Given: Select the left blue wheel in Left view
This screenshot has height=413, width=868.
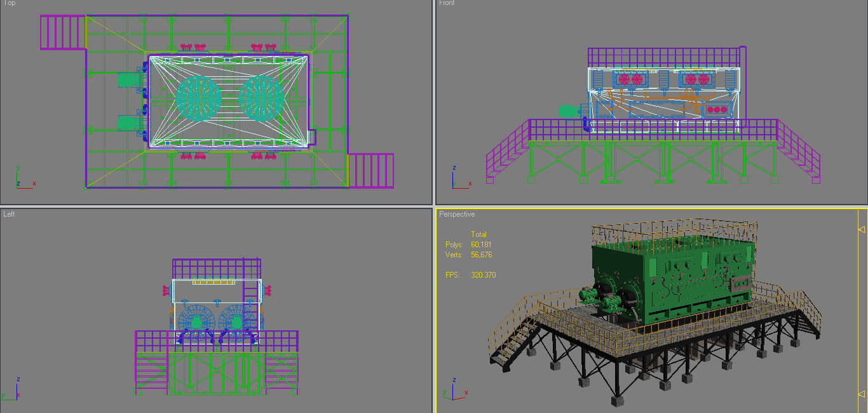Looking at the screenshot, I should coord(196,323).
